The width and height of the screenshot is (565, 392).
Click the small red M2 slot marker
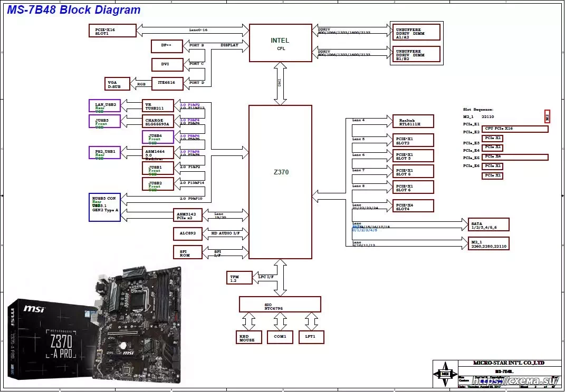[547, 116]
